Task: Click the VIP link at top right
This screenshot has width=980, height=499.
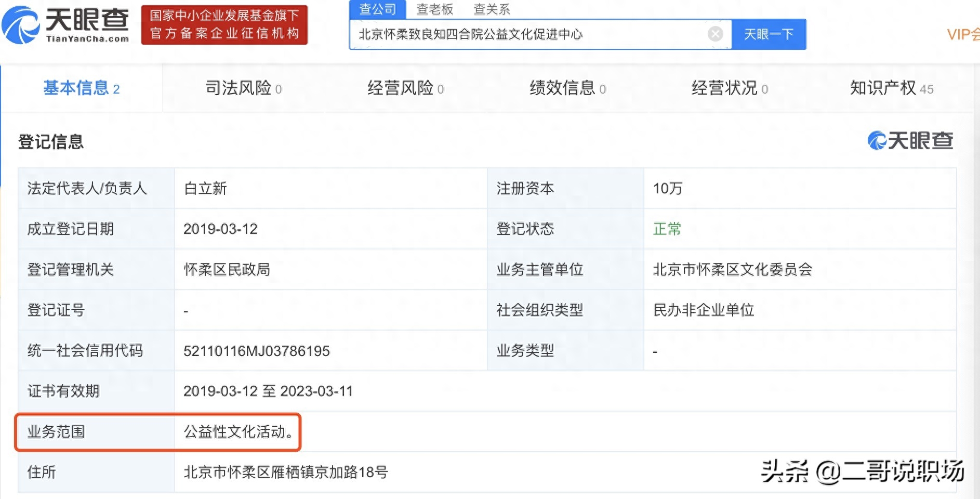Action: tap(963, 34)
